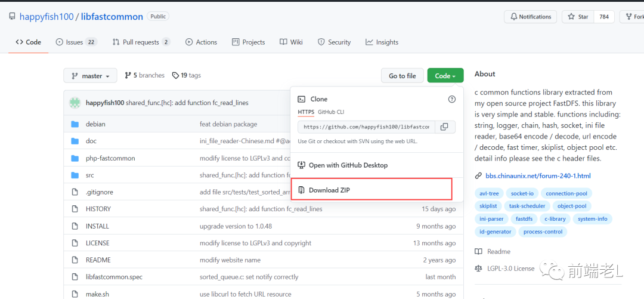
Task: Open the happyfish100 owner link
Action: 47,17
